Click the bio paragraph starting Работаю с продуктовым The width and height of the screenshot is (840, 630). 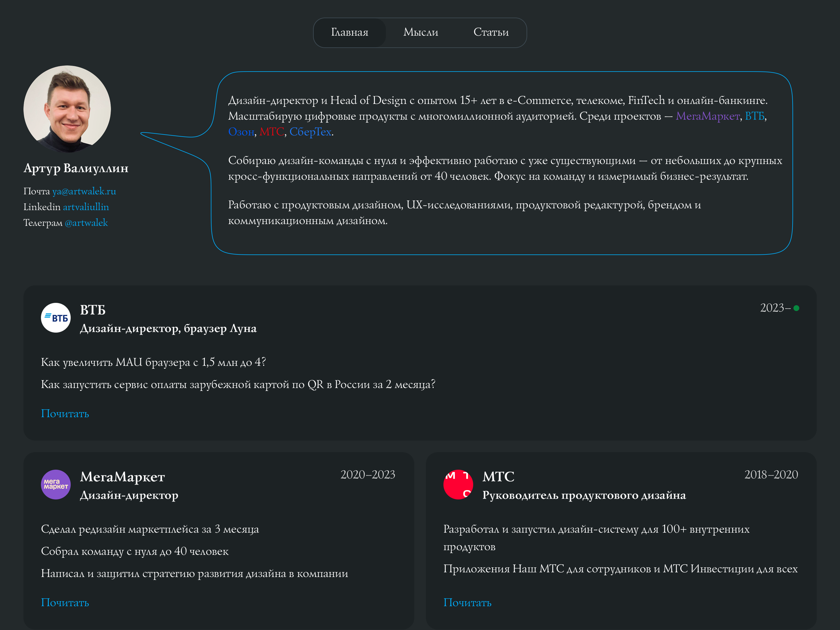[464, 213]
